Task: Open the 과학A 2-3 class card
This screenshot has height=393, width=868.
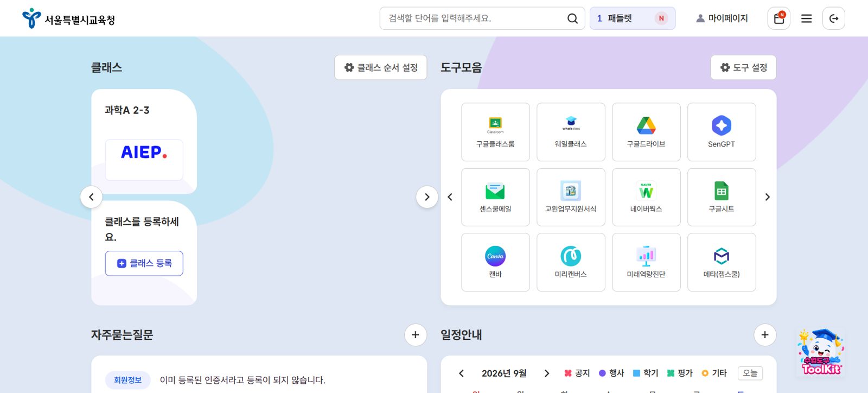Action: tap(144, 141)
